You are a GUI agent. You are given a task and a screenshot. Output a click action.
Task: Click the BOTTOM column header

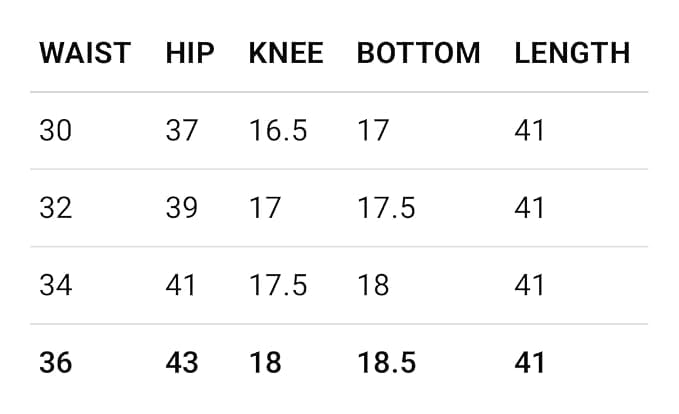pyautogui.click(x=418, y=53)
